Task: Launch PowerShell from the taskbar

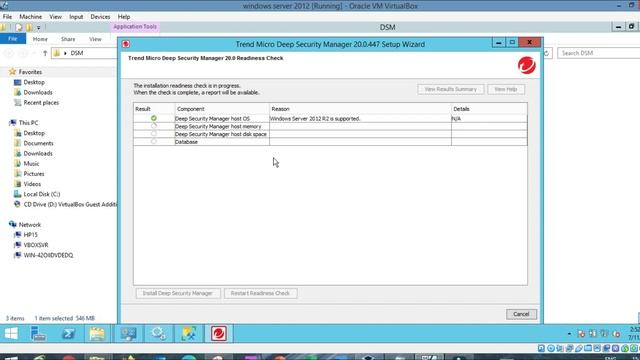Action: [x=68, y=333]
